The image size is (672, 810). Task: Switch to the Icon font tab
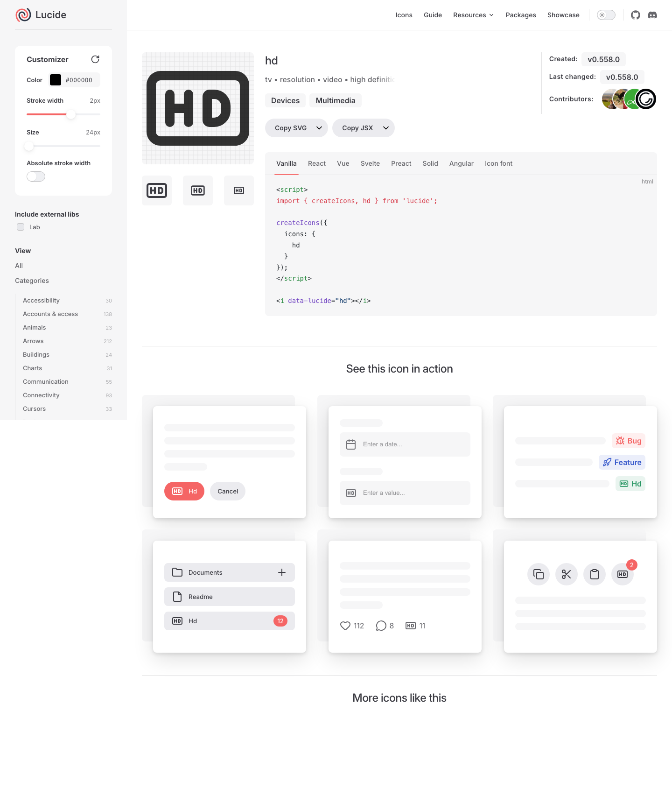[x=498, y=163]
